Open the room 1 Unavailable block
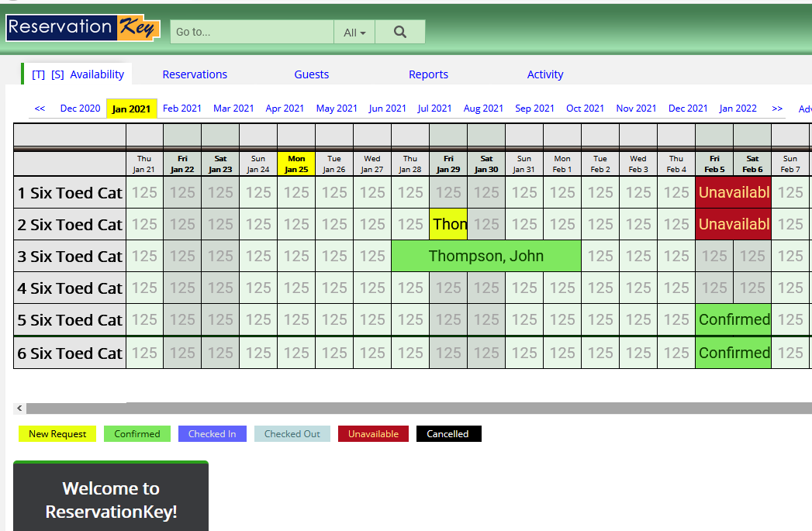 click(x=733, y=192)
